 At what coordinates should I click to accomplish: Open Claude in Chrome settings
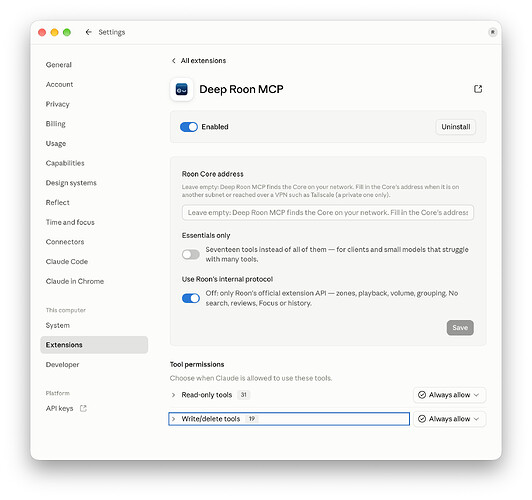(x=75, y=281)
